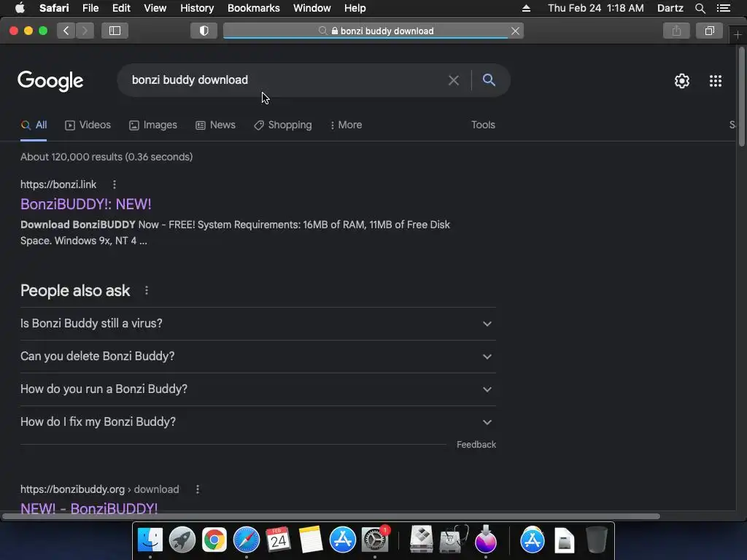This screenshot has height=560, width=747.
Task: Open Spotlight search in menu bar
Action: (x=700, y=8)
